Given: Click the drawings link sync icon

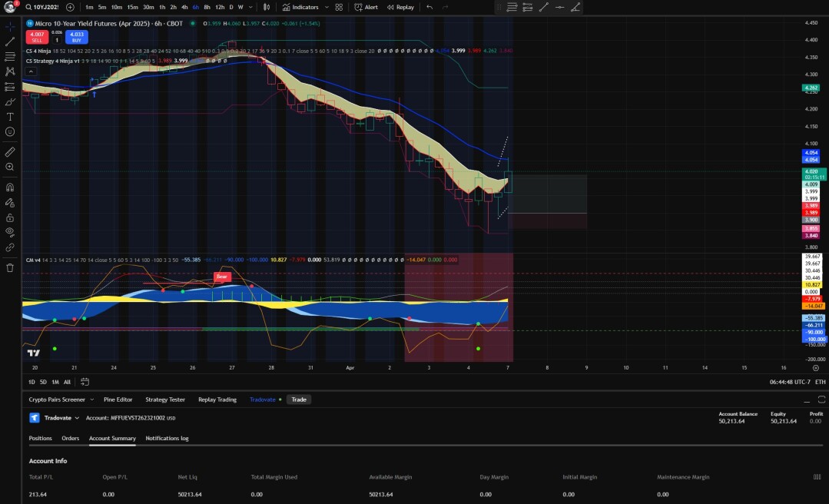Looking at the screenshot, I should [x=10, y=247].
